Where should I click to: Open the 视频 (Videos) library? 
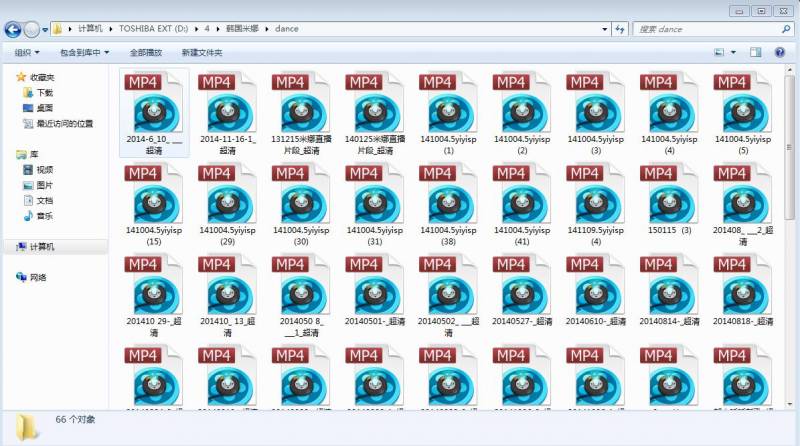point(44,170)
